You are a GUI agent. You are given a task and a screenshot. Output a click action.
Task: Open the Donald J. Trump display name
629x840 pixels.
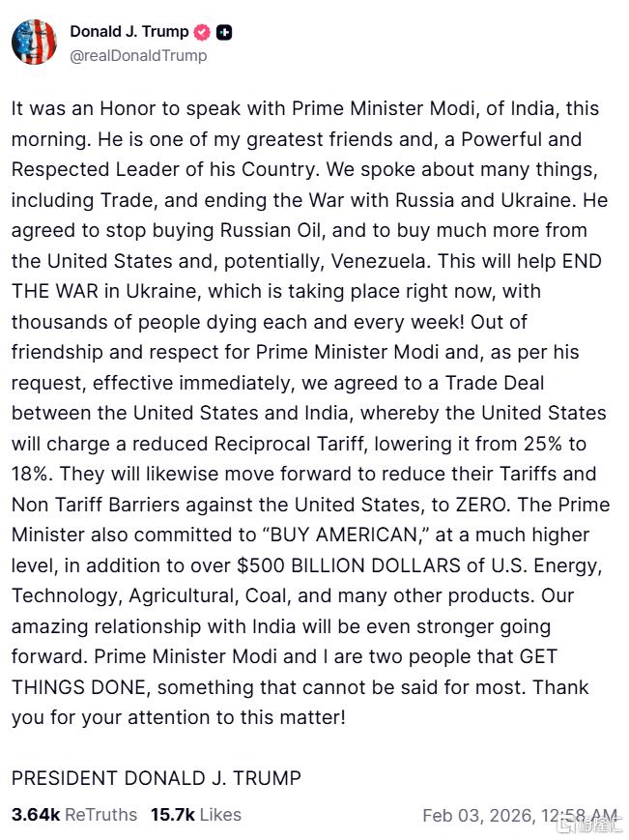click(x=129, y=32)
